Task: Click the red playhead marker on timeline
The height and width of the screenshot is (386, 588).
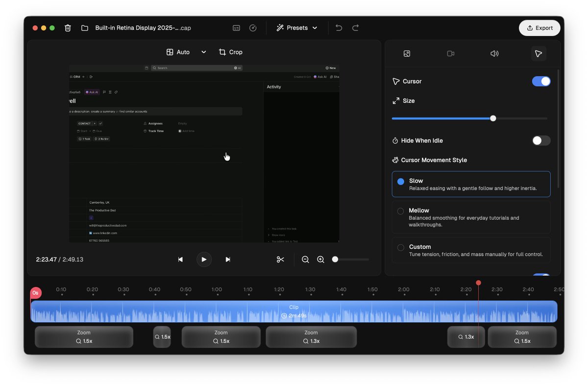Action: click(x=478, y=283)
